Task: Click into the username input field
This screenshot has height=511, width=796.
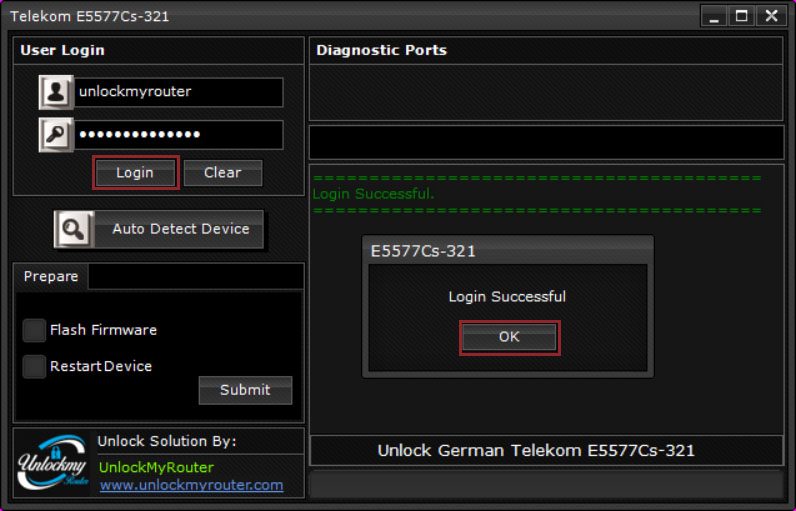Action: [x=178, y=92]
